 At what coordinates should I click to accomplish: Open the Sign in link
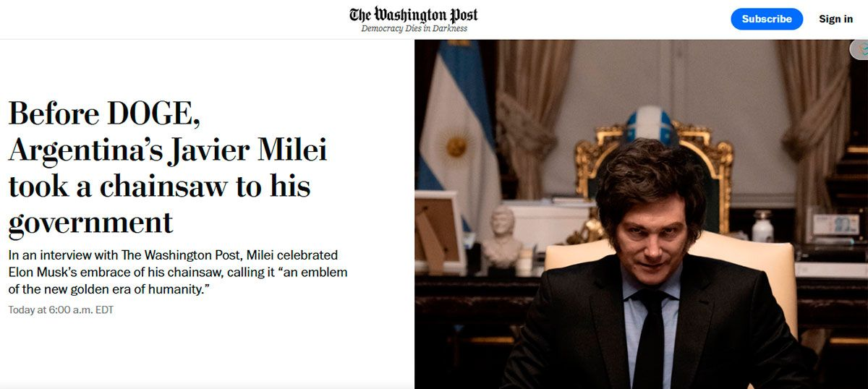[x=835, y=19]
